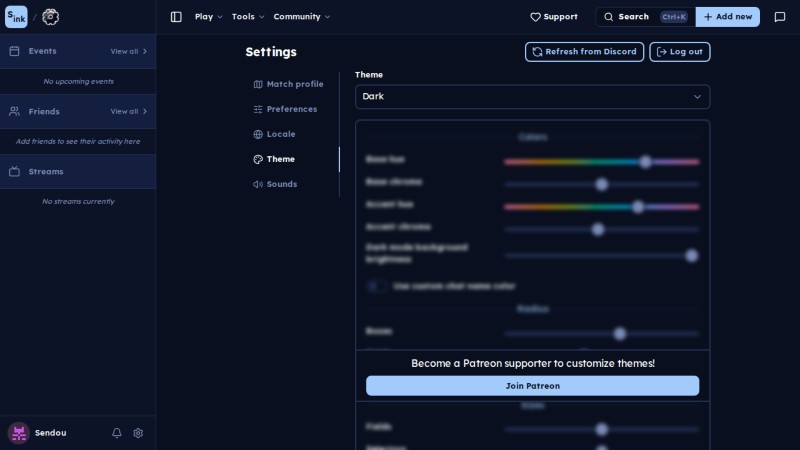Click the Events calendar icon
800x450 pixels.
click(14, 51)
